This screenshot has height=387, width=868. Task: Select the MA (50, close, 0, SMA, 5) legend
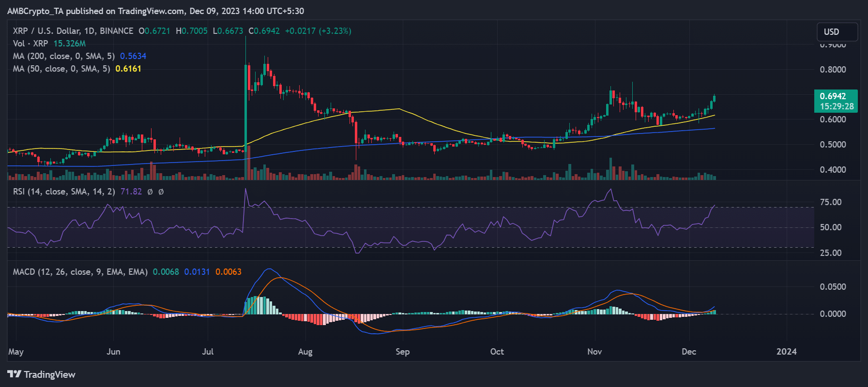61,69
